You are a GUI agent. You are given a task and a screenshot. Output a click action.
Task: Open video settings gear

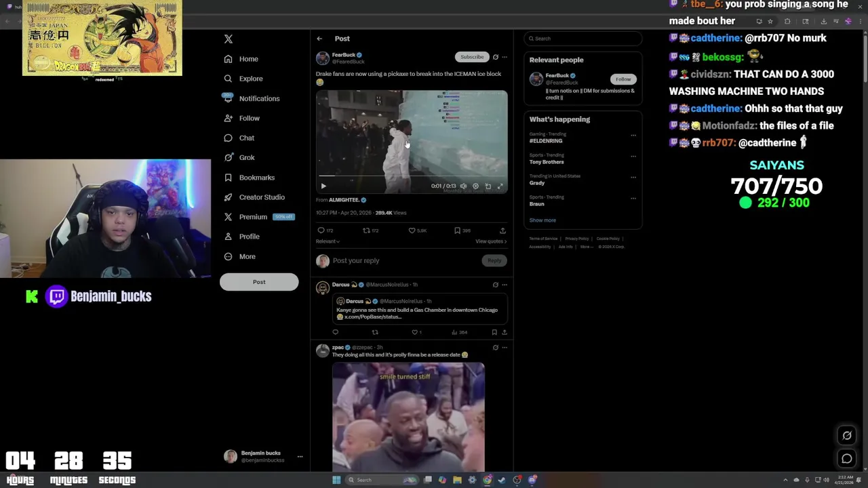(475, 186)
